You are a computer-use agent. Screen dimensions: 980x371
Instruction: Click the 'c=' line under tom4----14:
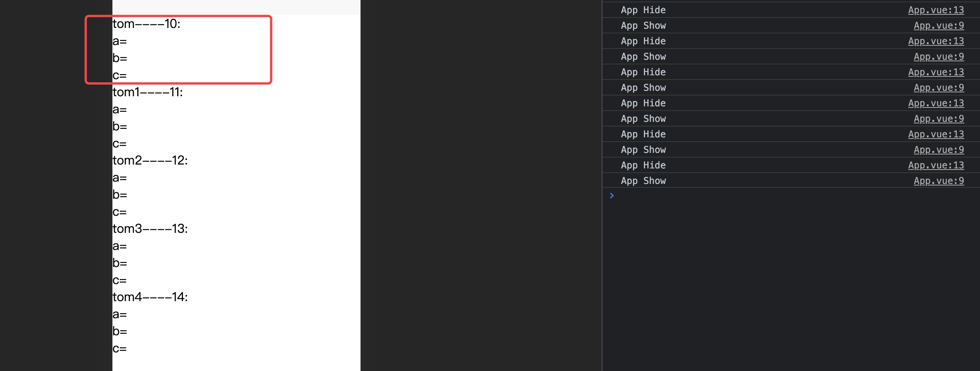(x=119, y=348)
